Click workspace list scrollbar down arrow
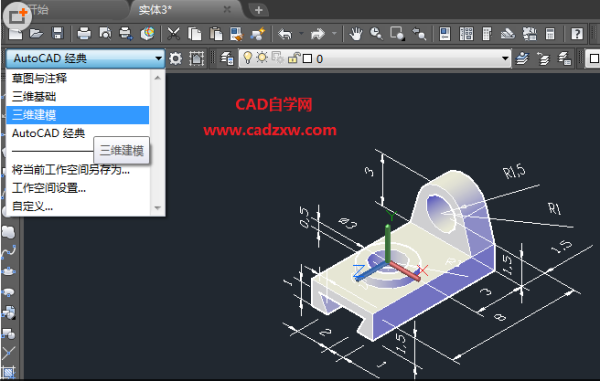Image resolution: width=600 pixels, height=381 pixels. tap(157, 208)
